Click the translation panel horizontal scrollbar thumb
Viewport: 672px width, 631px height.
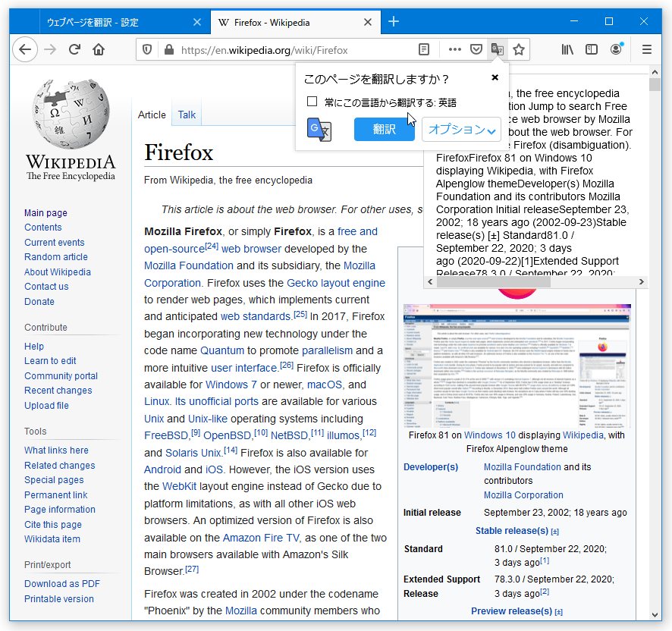pyautogui.click(x=495, y=281)
